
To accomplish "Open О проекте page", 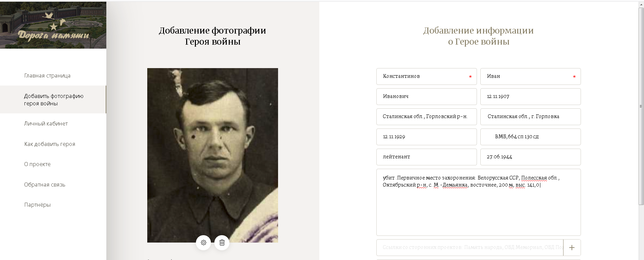I will tap(37, 164).
